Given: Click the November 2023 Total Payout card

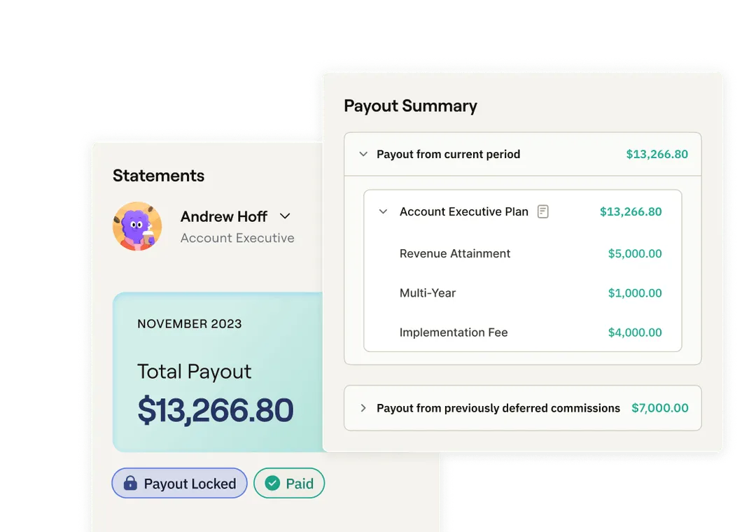Looking at the screenshot, I should (x=218, y=372).
